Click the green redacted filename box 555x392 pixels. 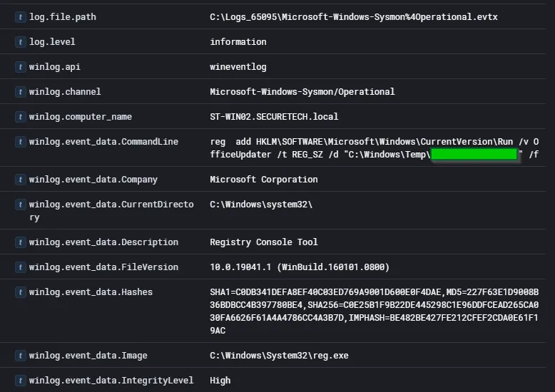[x=474, y=155]
